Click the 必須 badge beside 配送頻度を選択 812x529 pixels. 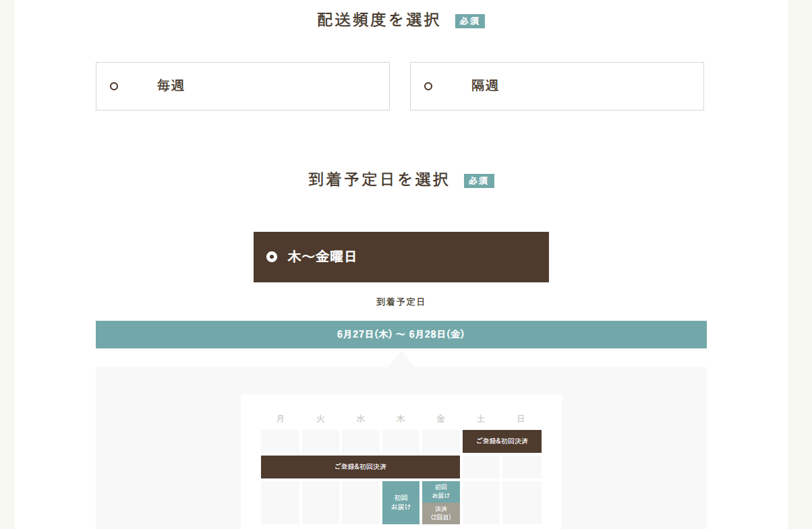[469, 21]
